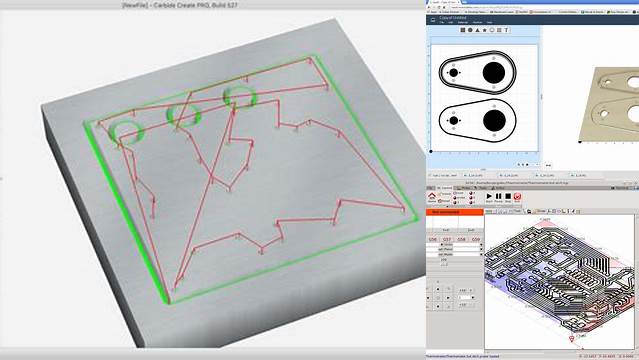Select the square shape tool in Easel
This screenshot has width=639, height=360.
pos(463,30)
